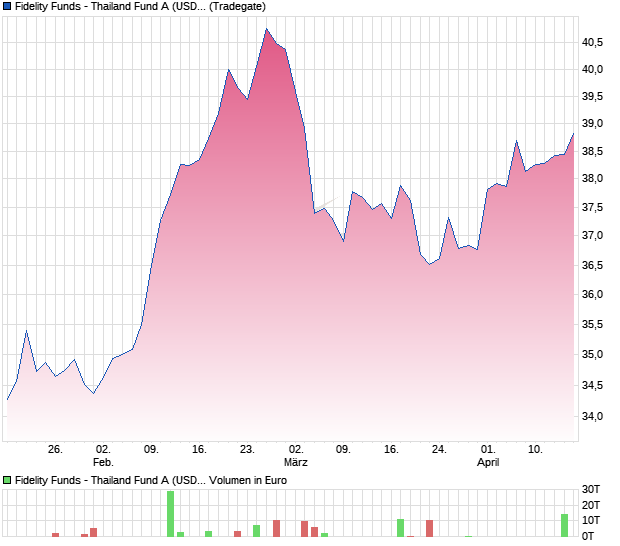The width and height of the screenshot is (620, 546).
Task: Click the chart title 'Fidelity Funds - Thailand Fund A (USD... (Tradegate)'
Action: pos(140,6)
